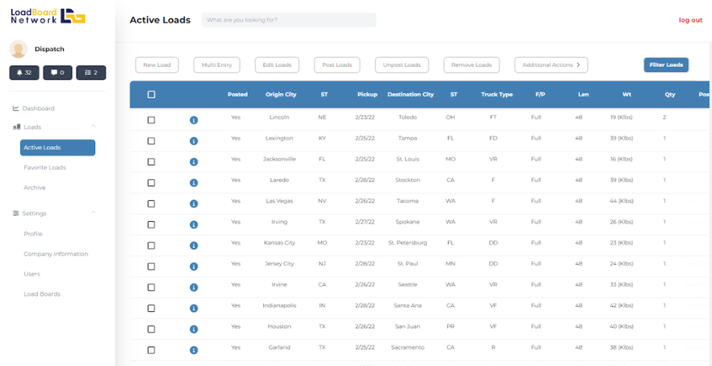This screenshot has width=712, height=366.
Task: Open info icon for the Houston load
Action: tap(194, 329)
